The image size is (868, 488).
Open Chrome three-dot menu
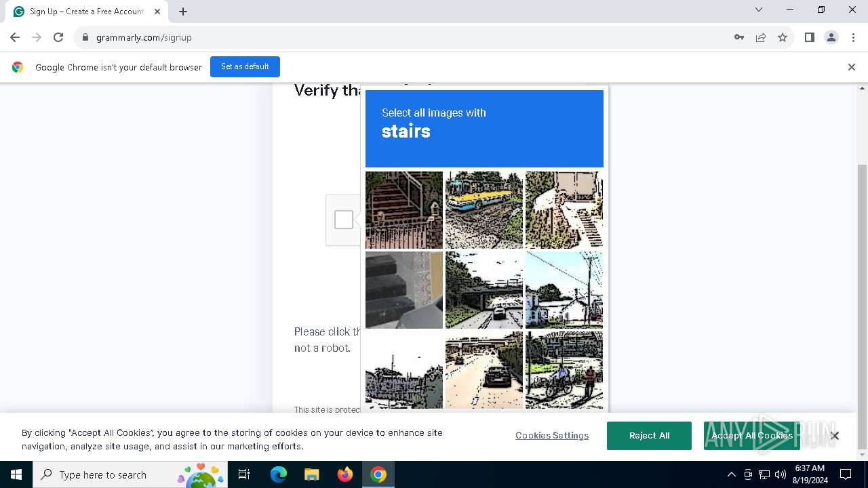853,37
